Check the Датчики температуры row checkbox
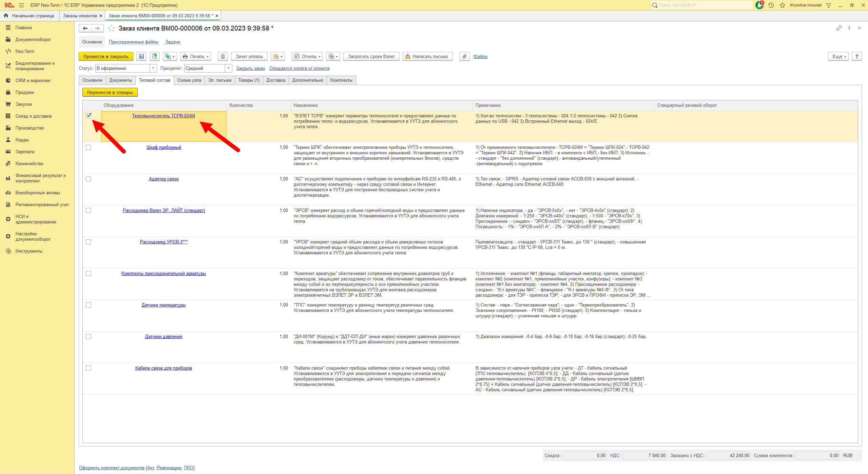The image size is (868, 474). (89, 305)
